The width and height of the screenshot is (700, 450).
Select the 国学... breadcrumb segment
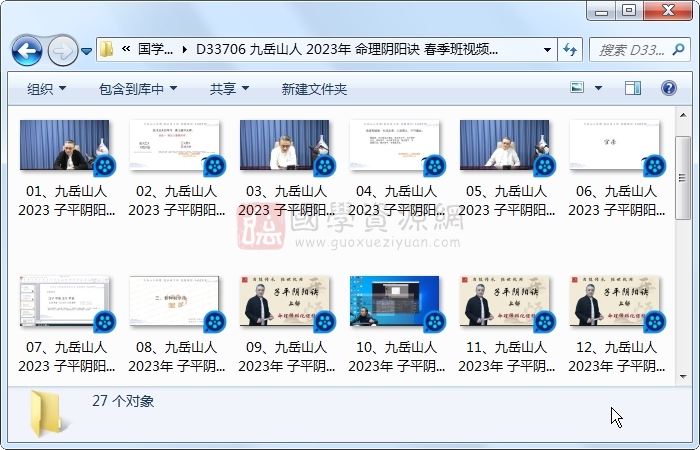(x=155, y=49)
